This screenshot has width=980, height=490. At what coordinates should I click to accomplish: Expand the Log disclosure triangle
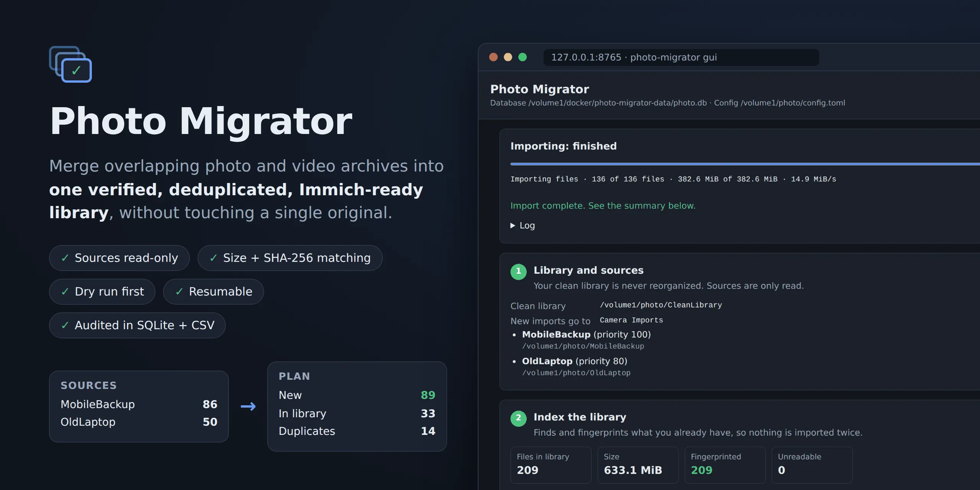513,226
